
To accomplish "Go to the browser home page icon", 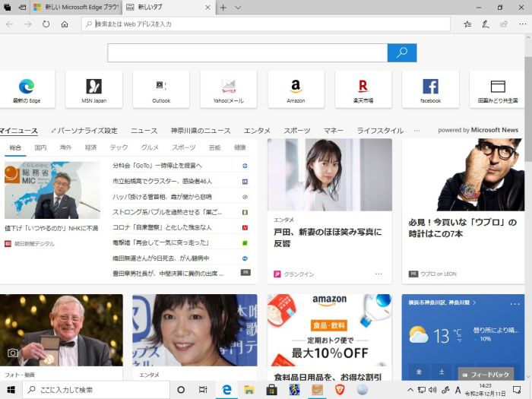I will 65,24.
